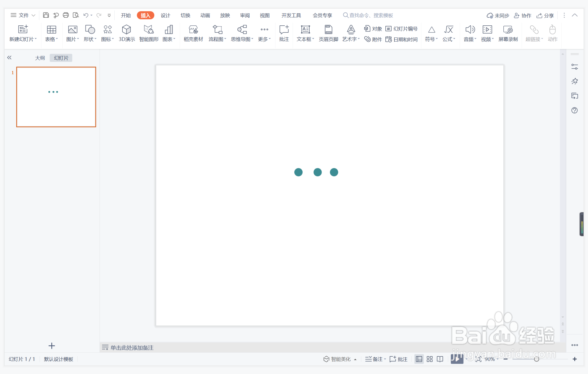Viewport: 588px width, 374px height.
Task: Open the 设计 design ribbon tab
Action: [x=165, y=15]
